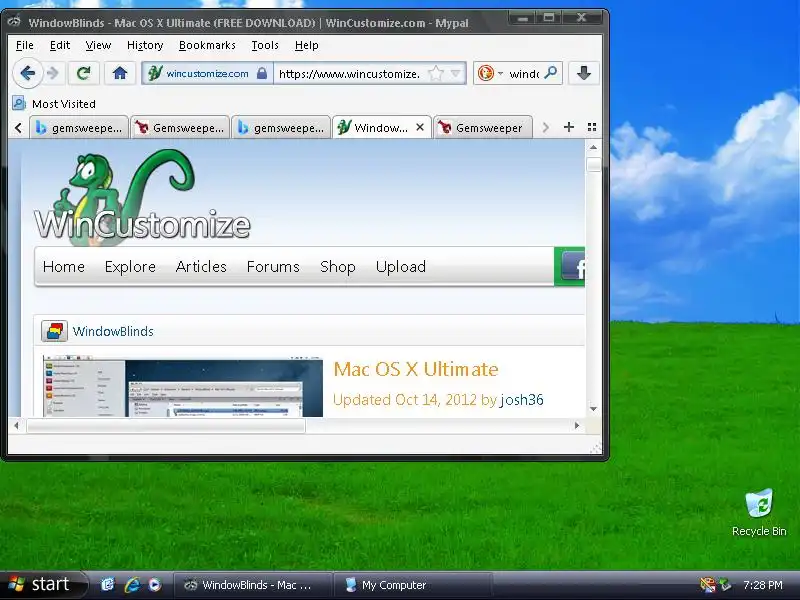Click the horizontal scrollbar right arrow
This screenshot has width=800, height=600.
[x=577, y=426]
